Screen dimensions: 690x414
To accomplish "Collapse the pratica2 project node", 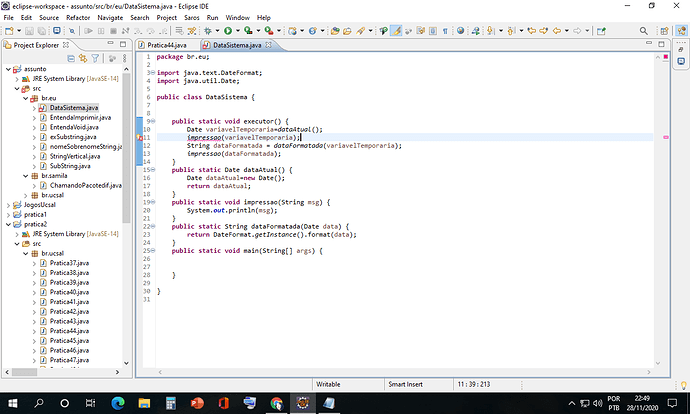I will (x=8, y=224).
